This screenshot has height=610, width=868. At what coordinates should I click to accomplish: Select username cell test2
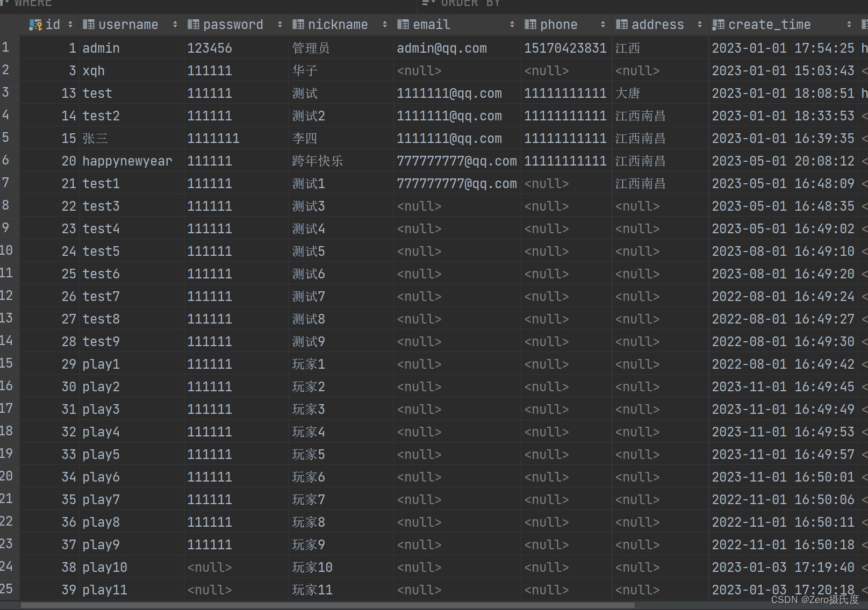coord(131,116)
